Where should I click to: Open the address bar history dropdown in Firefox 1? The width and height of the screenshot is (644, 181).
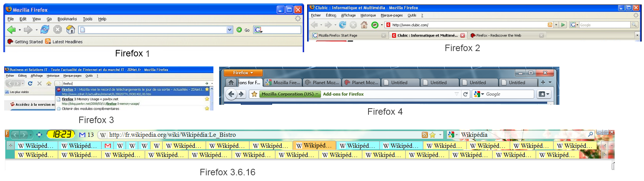(230, 30)
